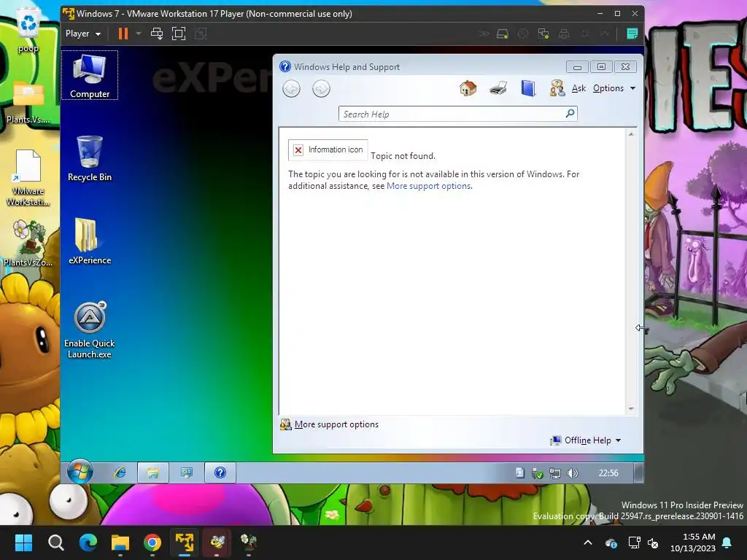Click the monitor-icon app button on Windows 7 taskbar
Screen dimensions: 747x560
click(x=186, y=472)
